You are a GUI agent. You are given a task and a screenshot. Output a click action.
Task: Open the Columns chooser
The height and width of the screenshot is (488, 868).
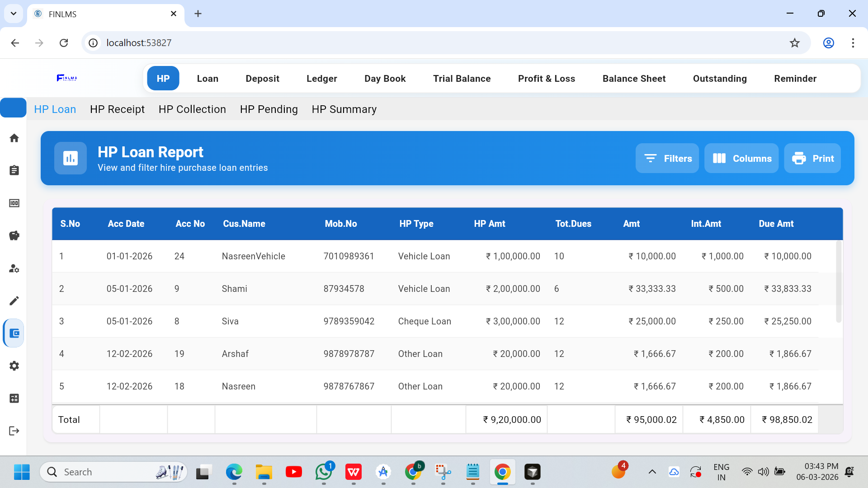click(741, 159)
